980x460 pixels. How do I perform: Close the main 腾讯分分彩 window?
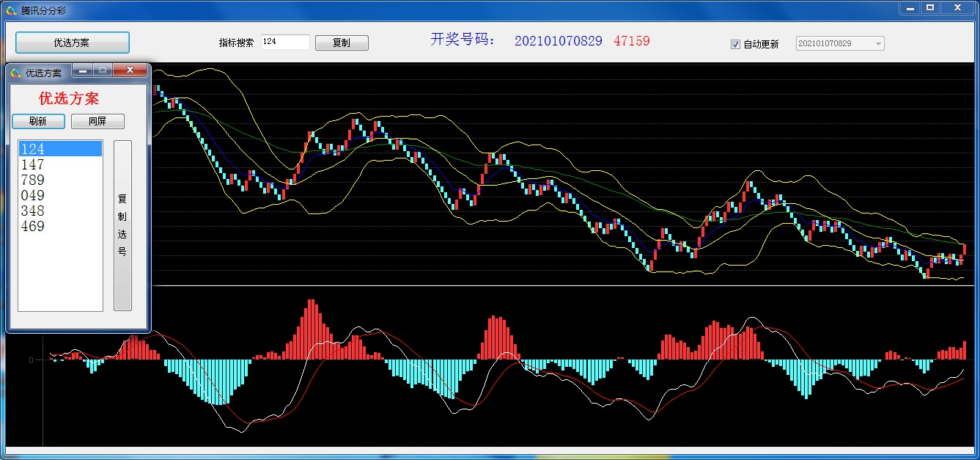958,7
